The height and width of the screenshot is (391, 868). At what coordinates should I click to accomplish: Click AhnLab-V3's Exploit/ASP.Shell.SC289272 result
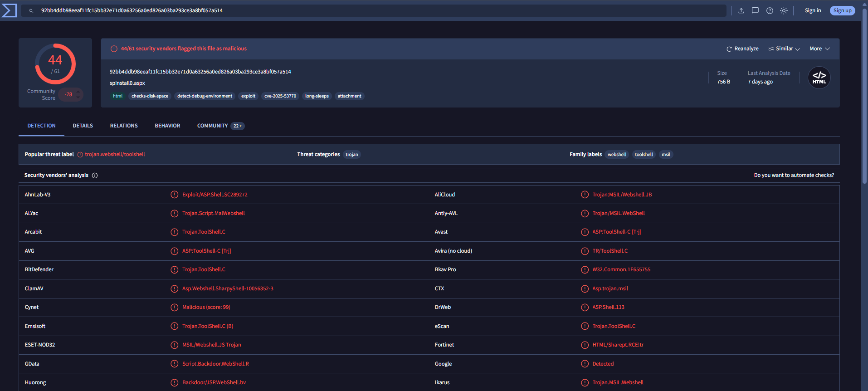tap(215, 195)
